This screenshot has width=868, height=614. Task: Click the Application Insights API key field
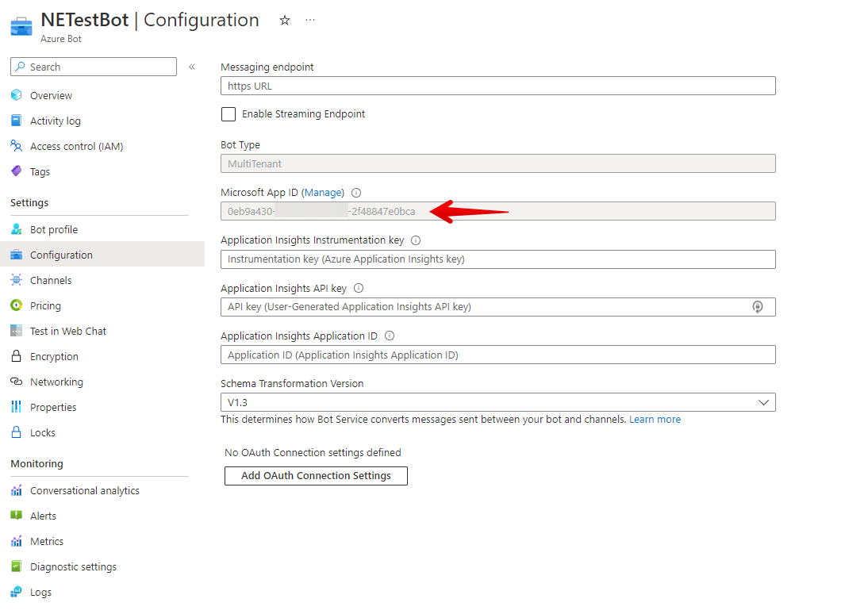pos(498,307)
